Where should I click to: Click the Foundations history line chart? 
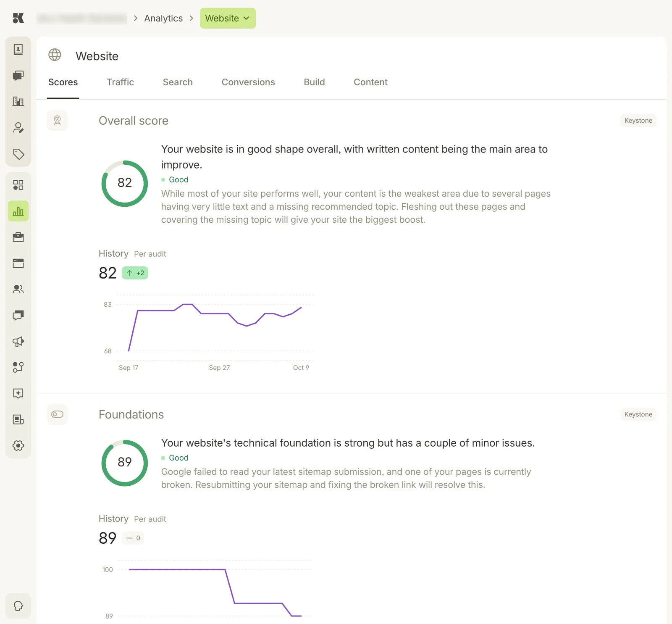(215, 592)
